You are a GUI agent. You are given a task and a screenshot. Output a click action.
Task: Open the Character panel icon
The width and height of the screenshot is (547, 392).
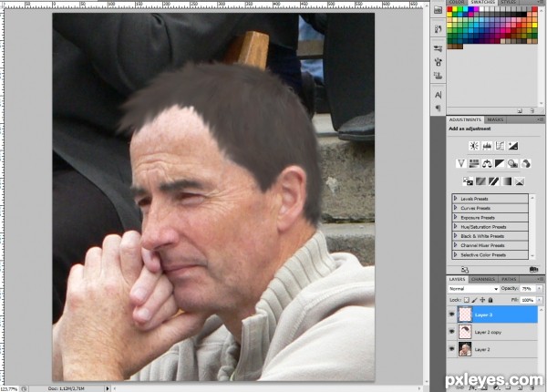tap(439, 95)
